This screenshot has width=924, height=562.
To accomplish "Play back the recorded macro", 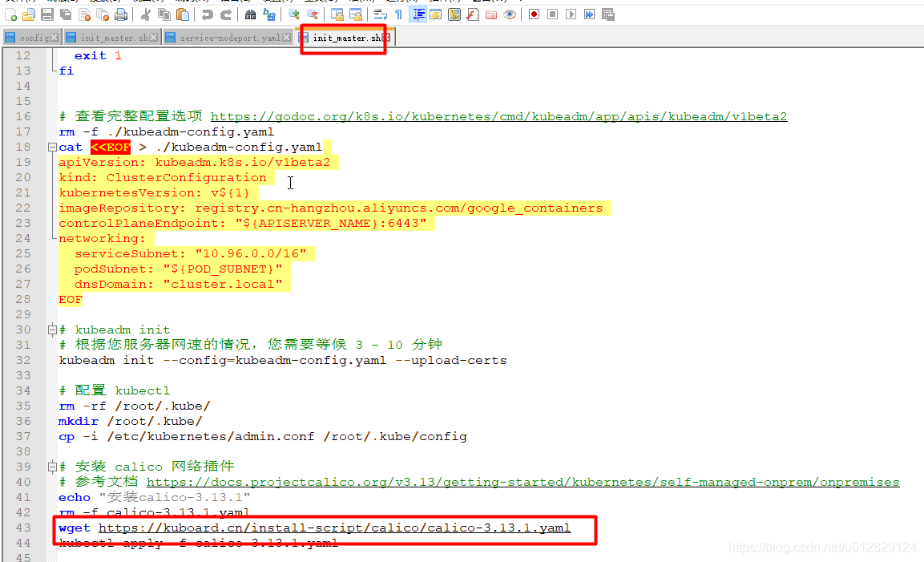I will tap(571, 14).
